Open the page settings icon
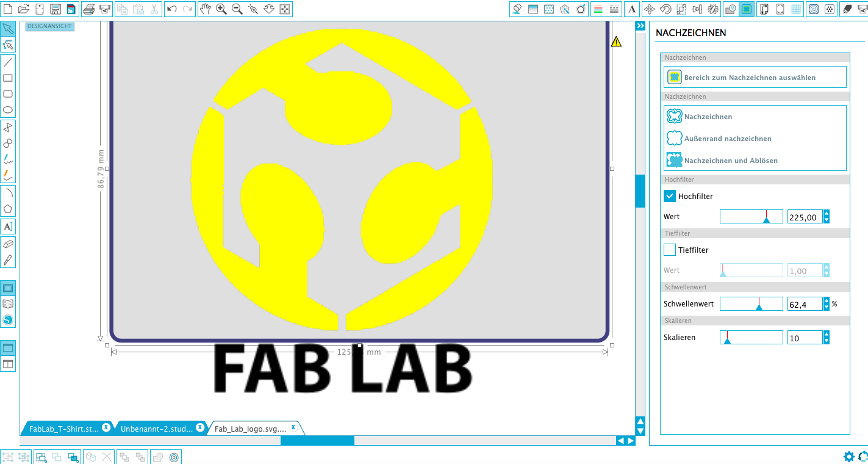This screenshot has height=464, width=868. (x=763, y=9)
